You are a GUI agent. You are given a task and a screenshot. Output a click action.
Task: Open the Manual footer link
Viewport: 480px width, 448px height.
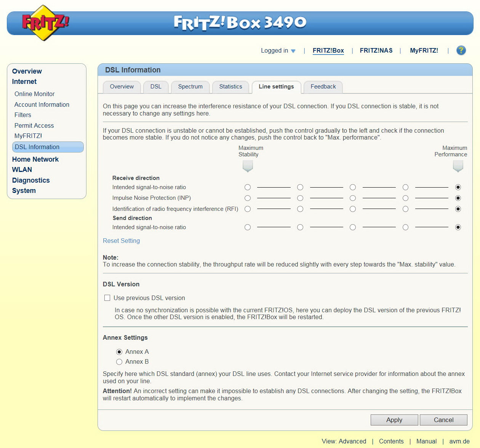click(426, 441)
